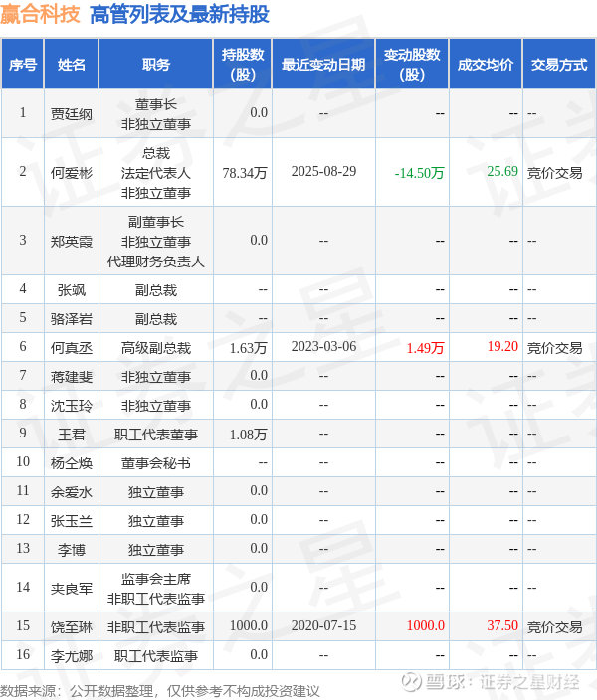The image size is (597, 700).
Task: Click the average price 25.69
Action: click(x=502, y=171)
